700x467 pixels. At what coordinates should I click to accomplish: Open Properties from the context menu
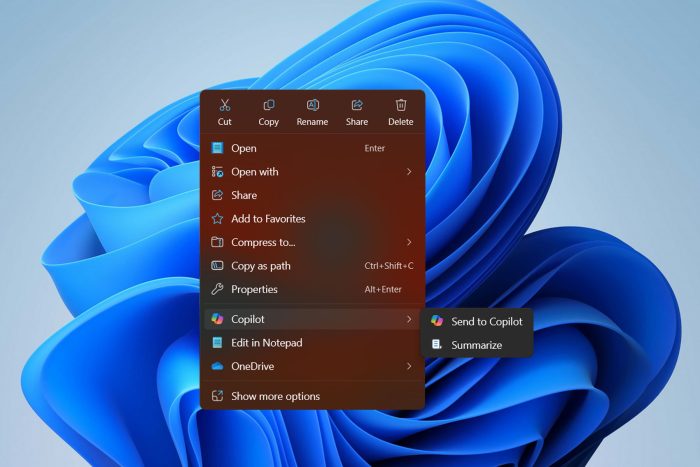point(312,289)
